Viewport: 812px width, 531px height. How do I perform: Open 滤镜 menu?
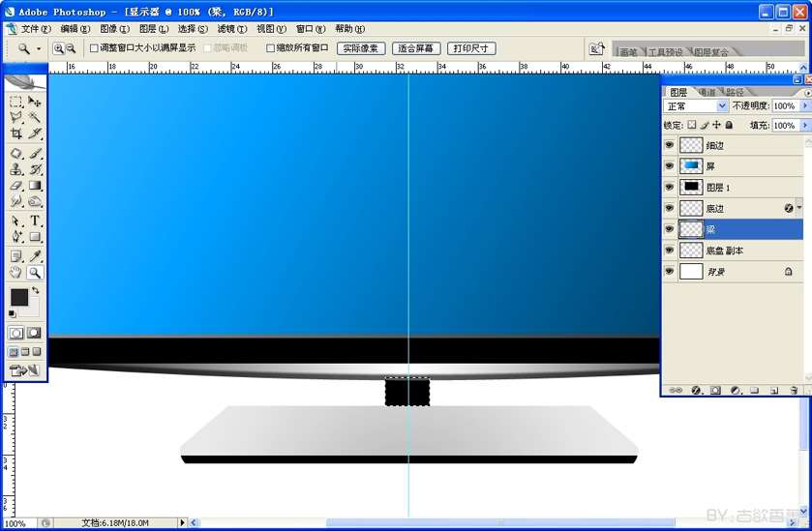(231, 29)
